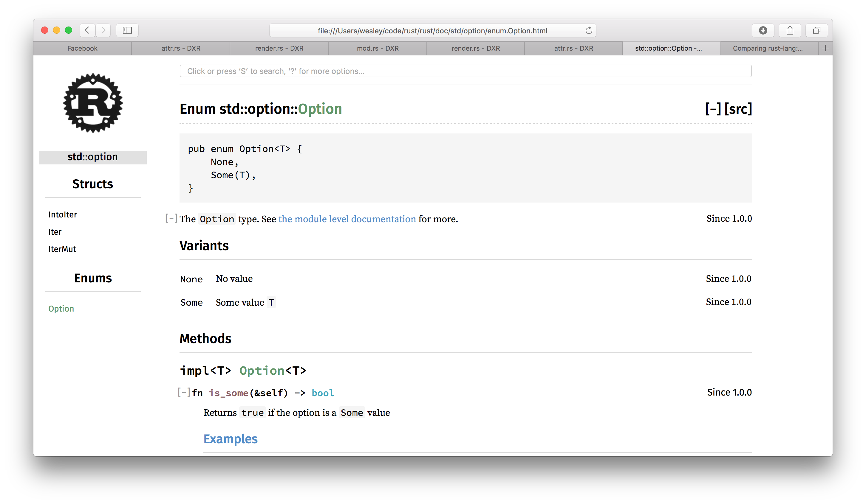Screen dimensions: 866x504
Task: Open the [src] source link
Action: point(738,109)
